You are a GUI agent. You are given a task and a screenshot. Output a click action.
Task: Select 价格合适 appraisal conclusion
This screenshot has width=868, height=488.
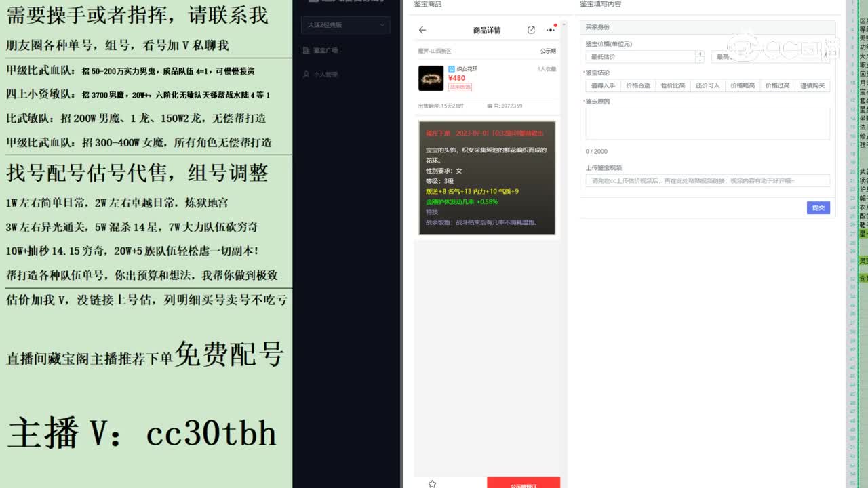point(637,86)
